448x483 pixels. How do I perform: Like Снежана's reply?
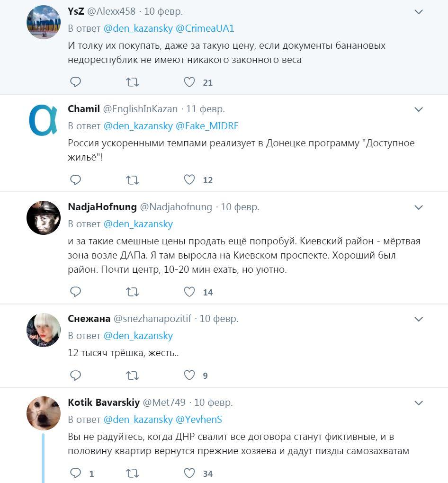189,375
